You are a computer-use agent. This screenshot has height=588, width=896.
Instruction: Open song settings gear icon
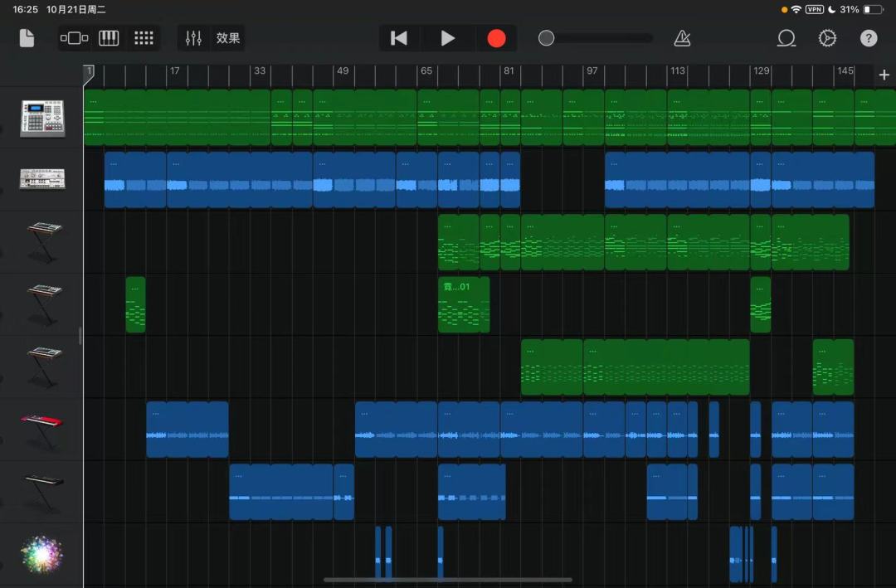(827, 38)
